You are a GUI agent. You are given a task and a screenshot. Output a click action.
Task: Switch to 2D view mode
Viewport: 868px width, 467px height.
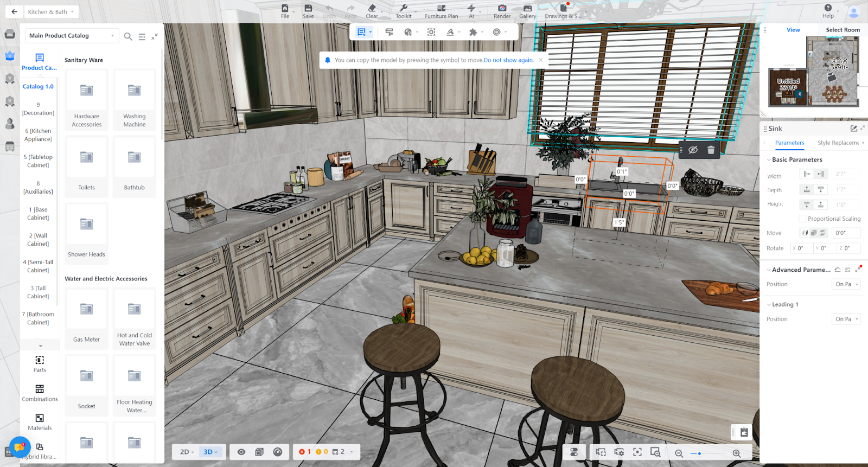187,452
